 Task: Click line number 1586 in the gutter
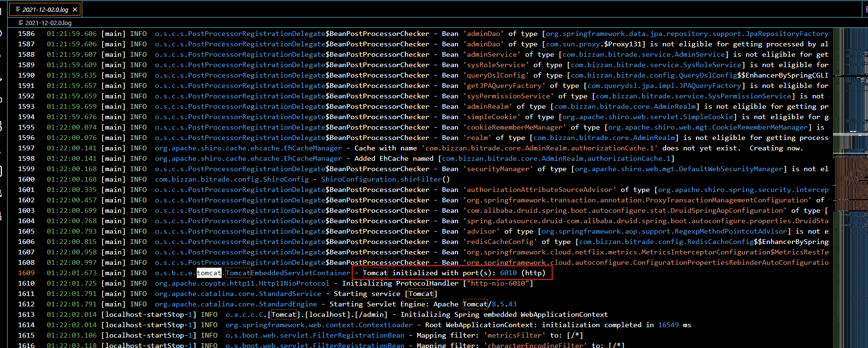pos(26,34)
